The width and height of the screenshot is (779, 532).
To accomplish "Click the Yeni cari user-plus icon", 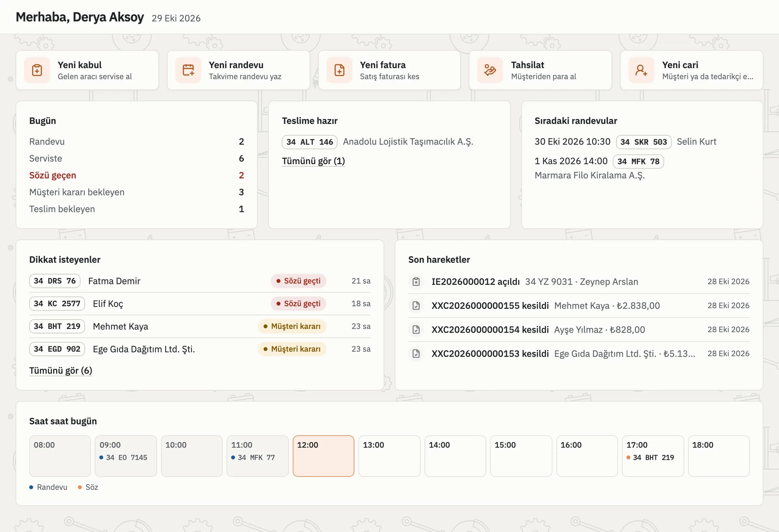I will click(x=641, y=70).
